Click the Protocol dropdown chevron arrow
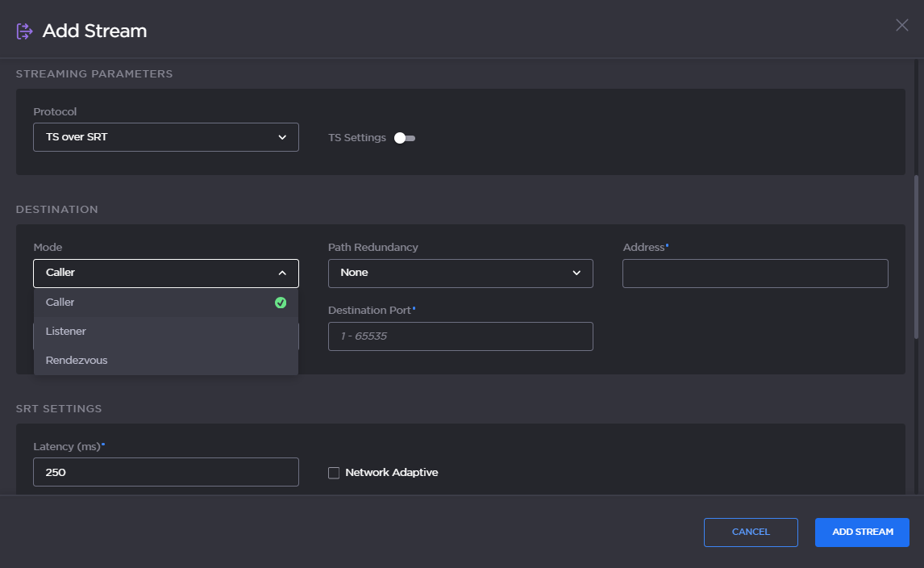 click(x=282, y=137)
